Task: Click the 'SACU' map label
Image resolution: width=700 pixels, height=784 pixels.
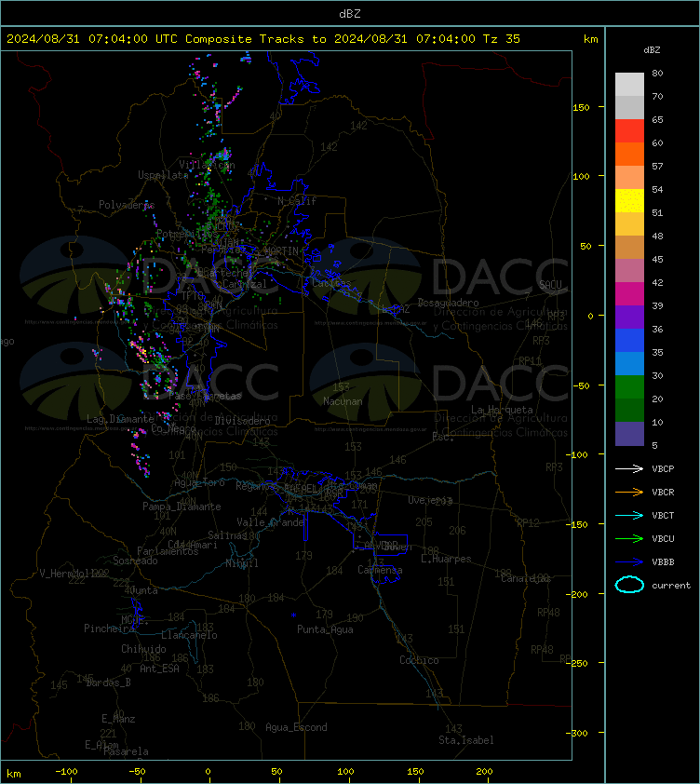Action: coord(550,285)
